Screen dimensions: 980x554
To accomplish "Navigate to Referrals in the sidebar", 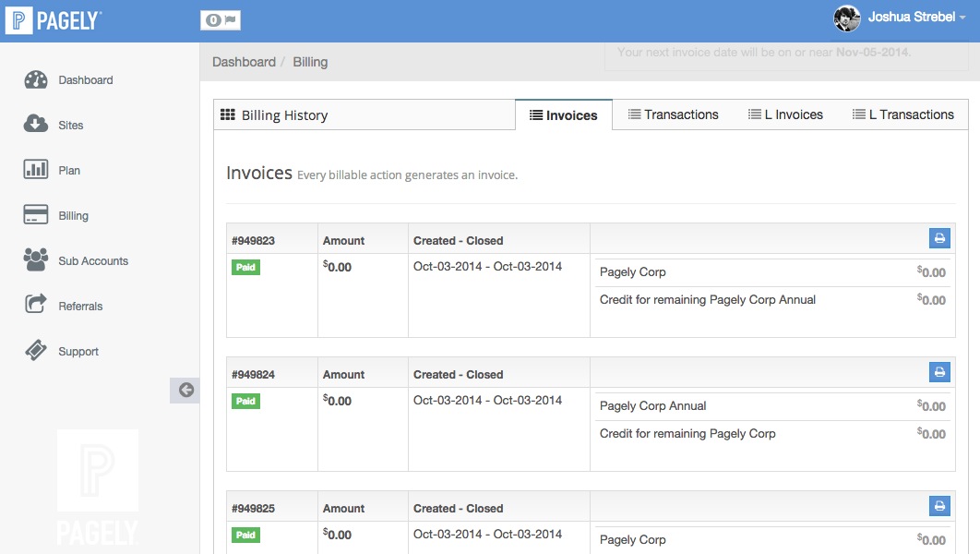I will 80,307.
